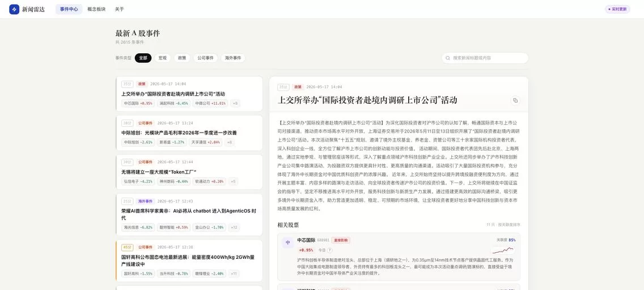
Task: Click the help question mark beside 今日
Action: tap(330, 250)
